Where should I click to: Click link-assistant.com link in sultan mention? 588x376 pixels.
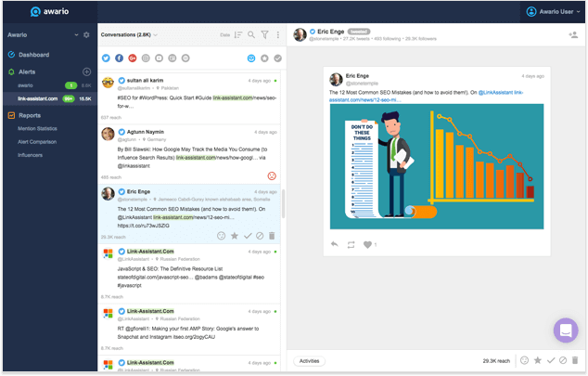pyautogui.click(x=233, y=97)
